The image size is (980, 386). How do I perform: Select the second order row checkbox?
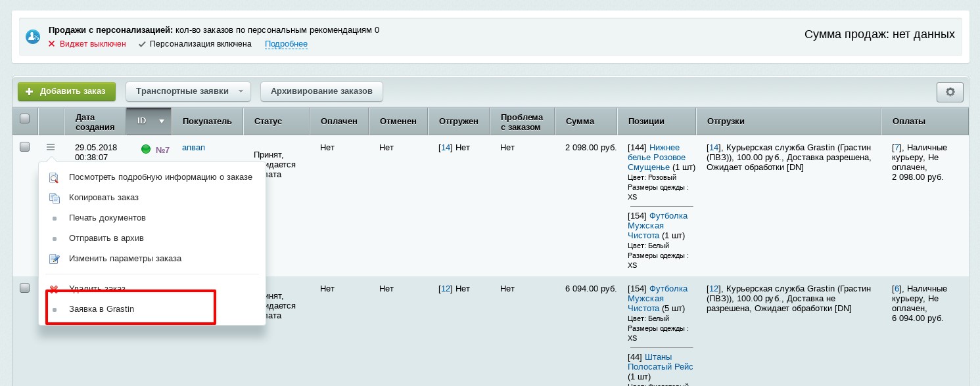(25, 288)
